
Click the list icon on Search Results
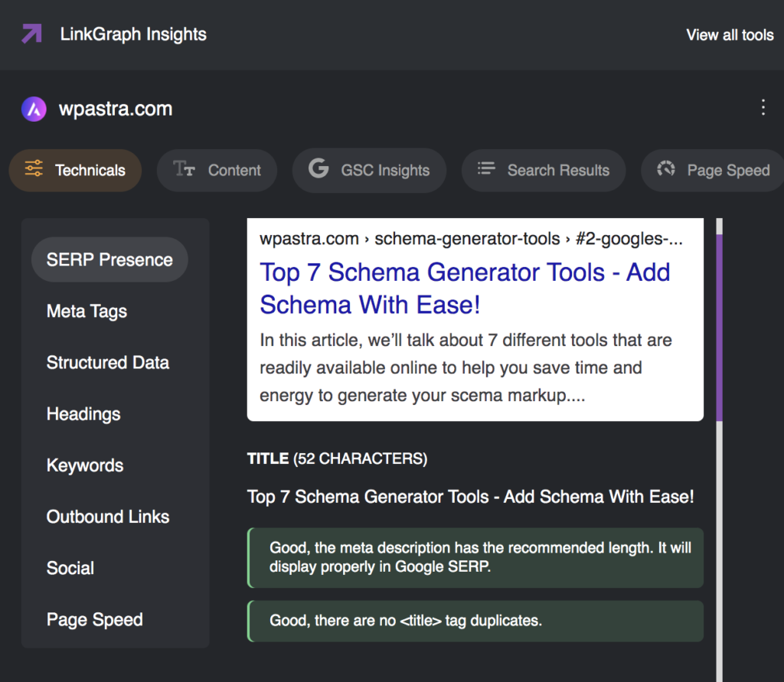coord(486,170)
